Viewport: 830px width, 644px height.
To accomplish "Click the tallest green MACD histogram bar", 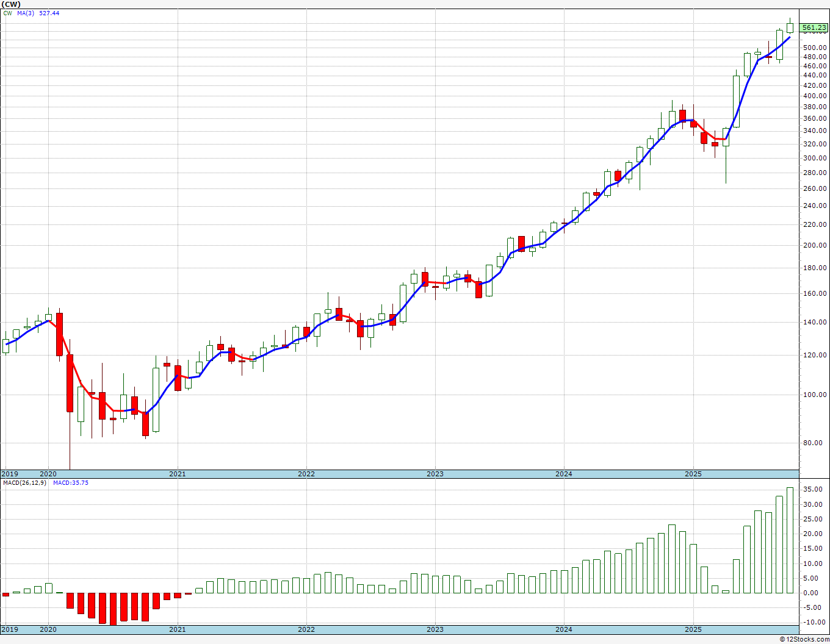I will coord(790,540).
